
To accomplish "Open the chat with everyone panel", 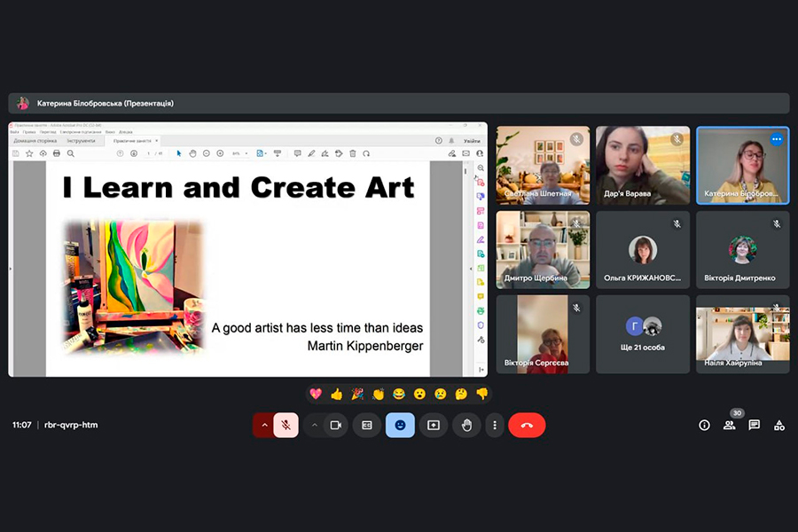I will click(755, 425).
